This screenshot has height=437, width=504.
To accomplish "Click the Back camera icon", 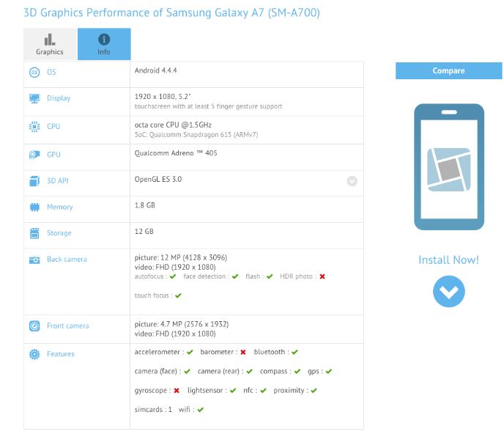I will [x=34, y=260].
